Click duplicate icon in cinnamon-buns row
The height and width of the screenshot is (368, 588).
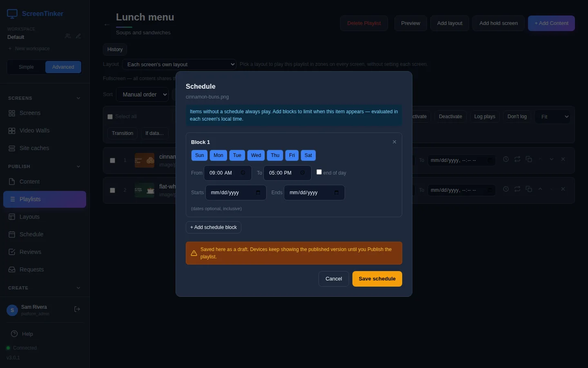pyautogui.click(x=529, y=159)
